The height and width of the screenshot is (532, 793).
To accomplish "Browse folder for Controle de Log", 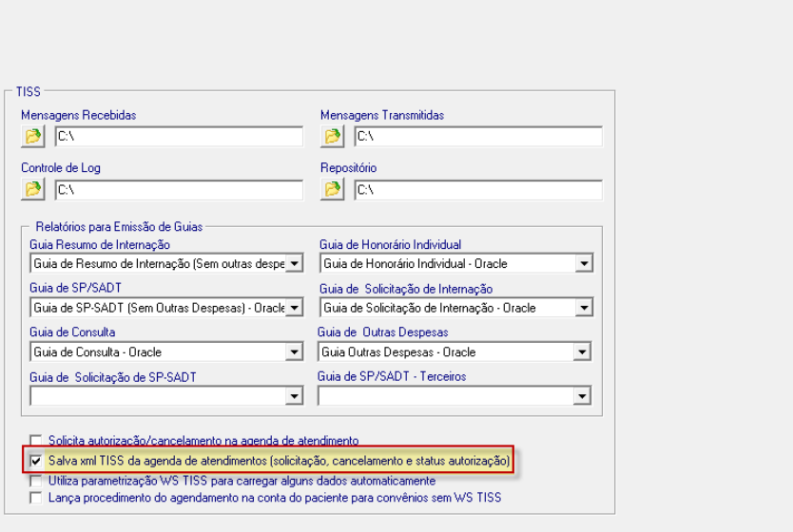I will pyautogui.click(x=33, y=189).
